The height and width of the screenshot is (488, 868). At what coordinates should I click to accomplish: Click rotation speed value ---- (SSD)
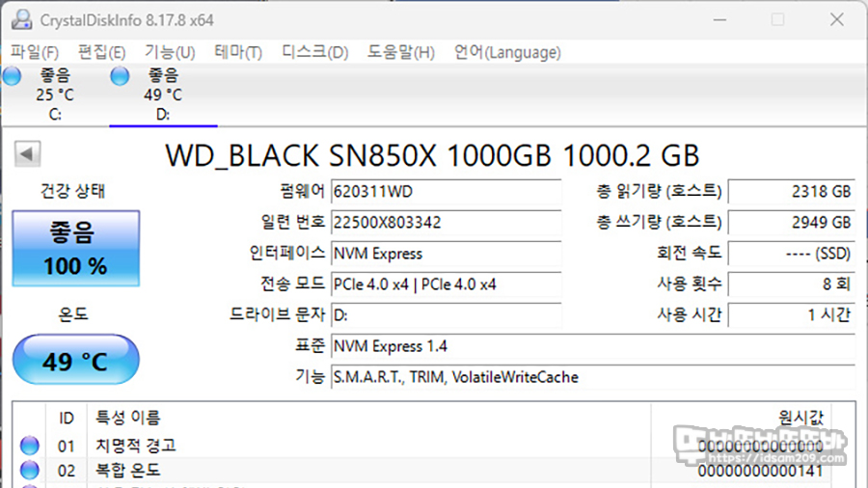click(x=792, y=254)
